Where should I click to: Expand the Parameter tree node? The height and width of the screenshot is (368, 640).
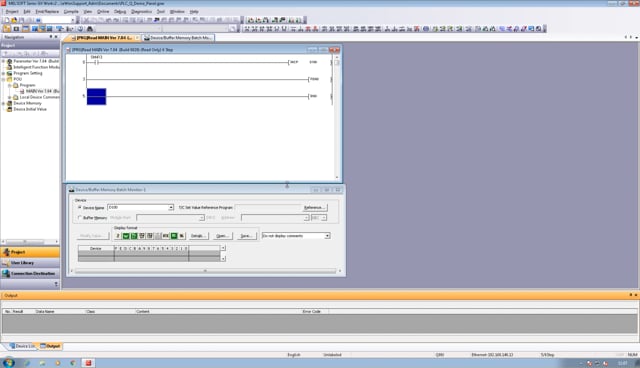pos(4,61)
